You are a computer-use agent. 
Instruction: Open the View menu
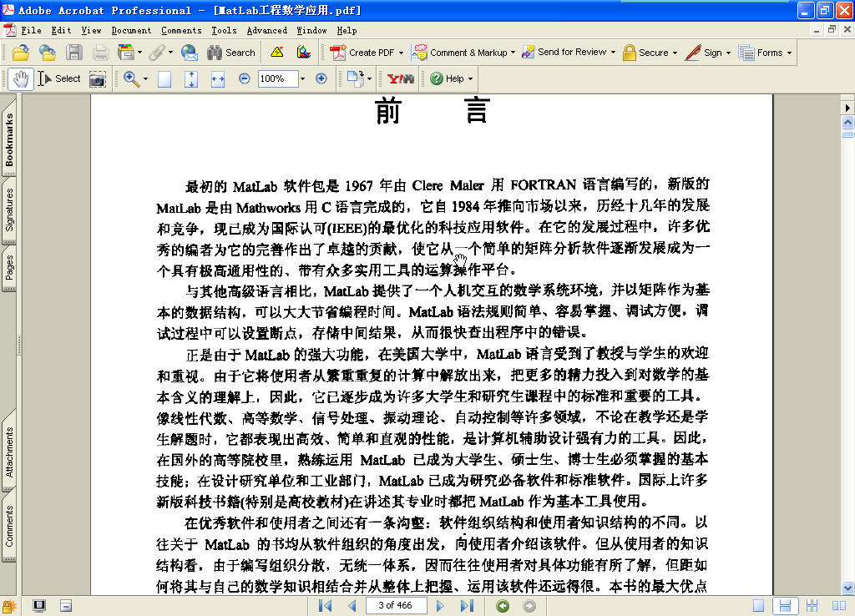91,31
